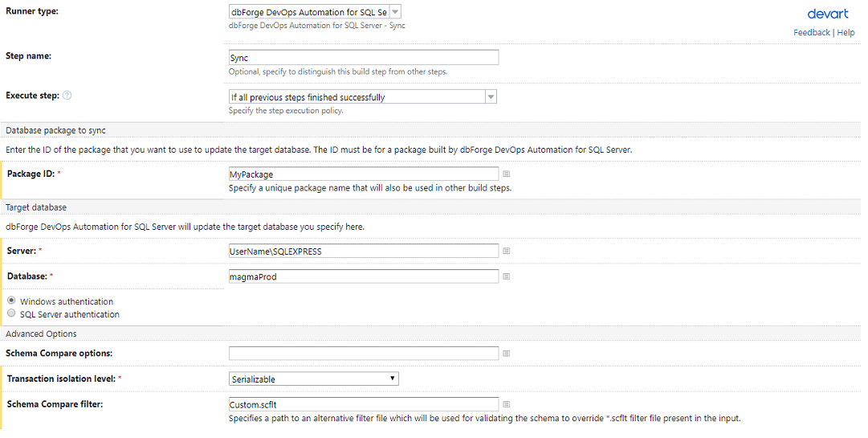Open Transaction isolation level Serializable dropdown
The height and width of the screenshot is (438, 868).
click(314, 379)
